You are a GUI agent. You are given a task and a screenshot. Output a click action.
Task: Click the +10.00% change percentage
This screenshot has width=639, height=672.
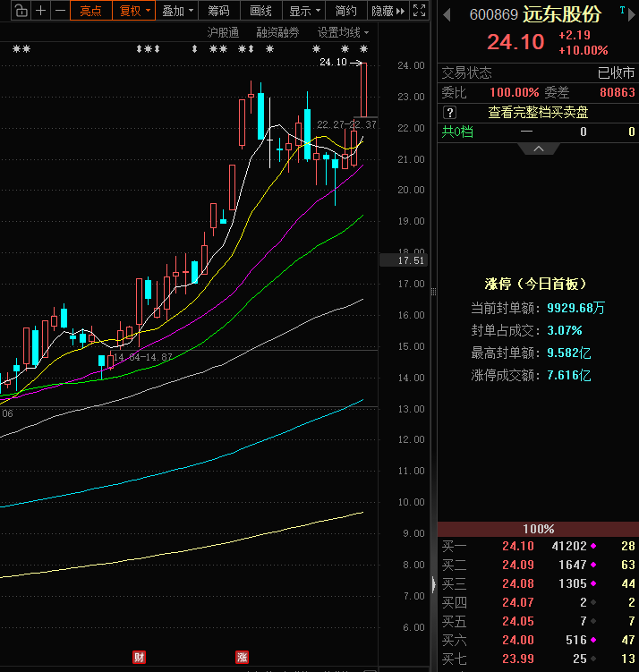tap(584, 51)
